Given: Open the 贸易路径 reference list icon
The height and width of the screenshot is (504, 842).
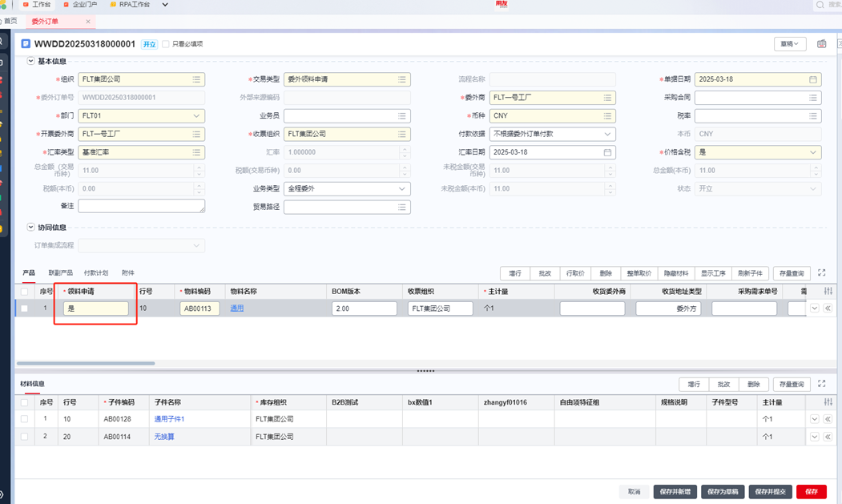Looking at the screenshot, I should point(401,208).
